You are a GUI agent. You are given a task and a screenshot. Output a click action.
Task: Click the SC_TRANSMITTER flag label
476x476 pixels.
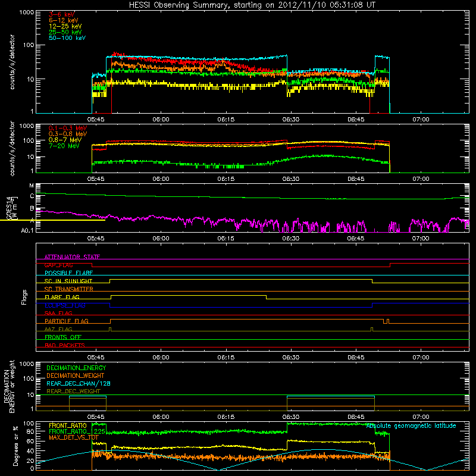[x=69, y=289]
